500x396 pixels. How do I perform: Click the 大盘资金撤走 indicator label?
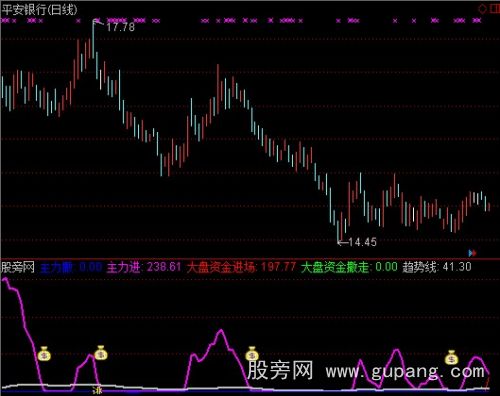pyautogui.click(x=335, y=267)
